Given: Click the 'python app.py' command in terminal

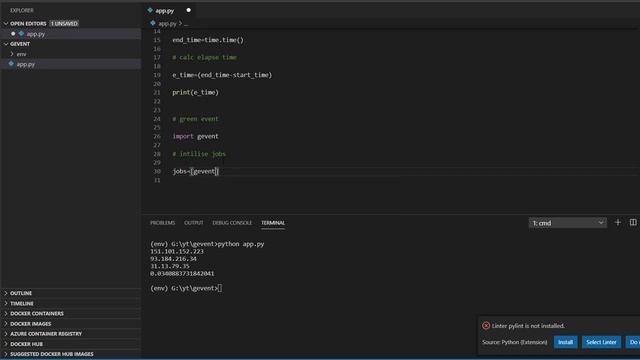Looking at the screenshot, I should click(241, 244).
